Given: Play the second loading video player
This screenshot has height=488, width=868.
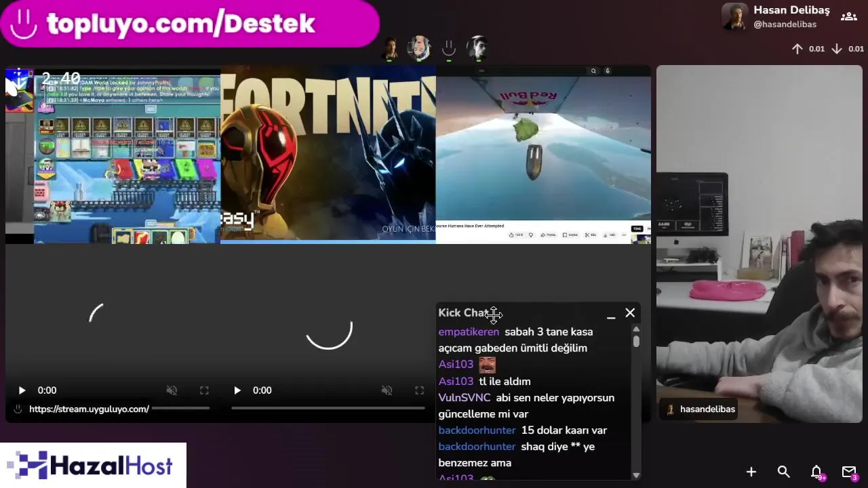Looking at the screenshot, I should (237, 390).
